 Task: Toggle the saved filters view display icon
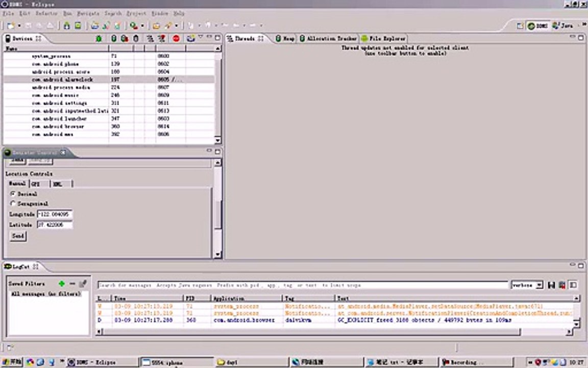tap(573, 285)
